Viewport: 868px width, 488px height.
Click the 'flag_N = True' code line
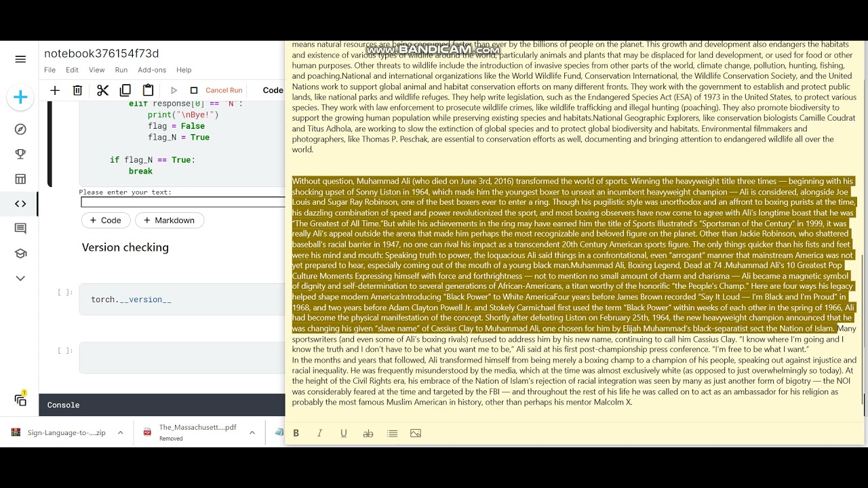pos(178,137)
